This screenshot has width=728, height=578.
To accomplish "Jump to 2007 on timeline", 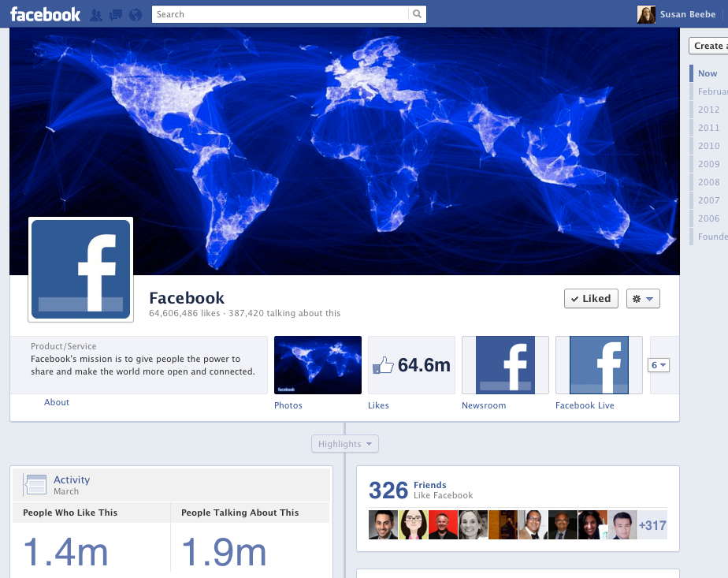I will (708, 200).
